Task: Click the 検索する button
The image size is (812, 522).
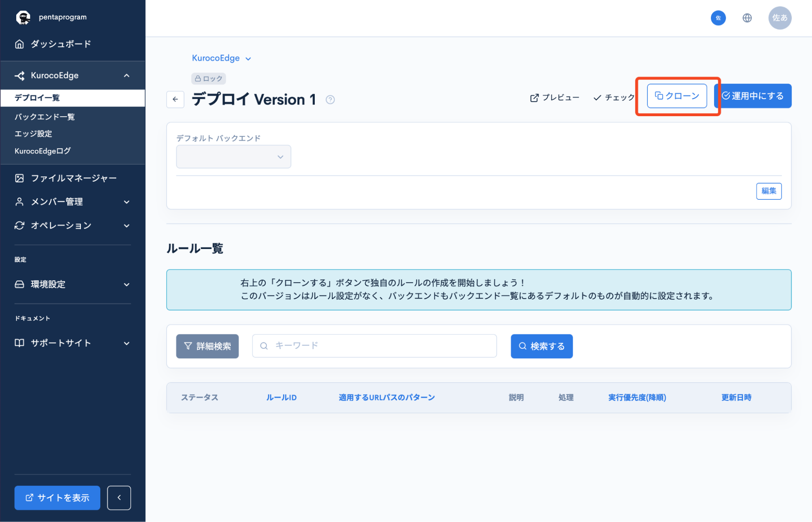Action: [x=542, y=346]
